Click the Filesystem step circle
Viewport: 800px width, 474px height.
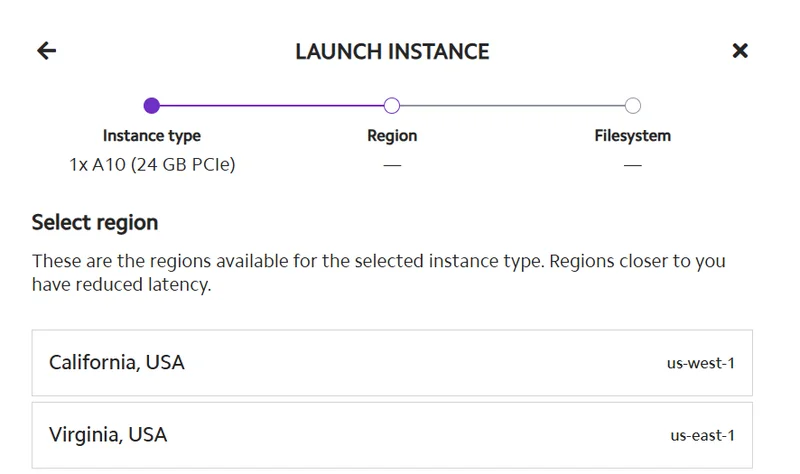tap(632, 105)
